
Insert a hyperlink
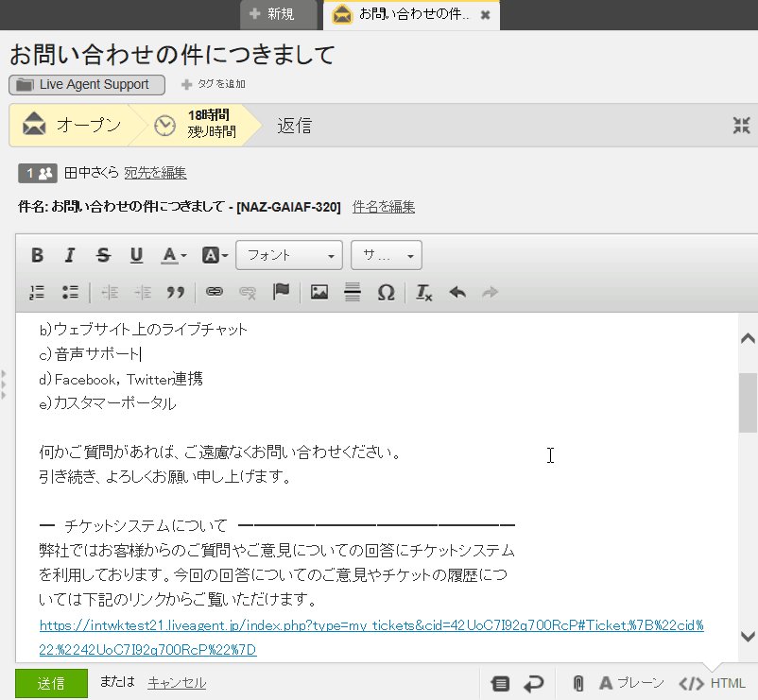215,292
